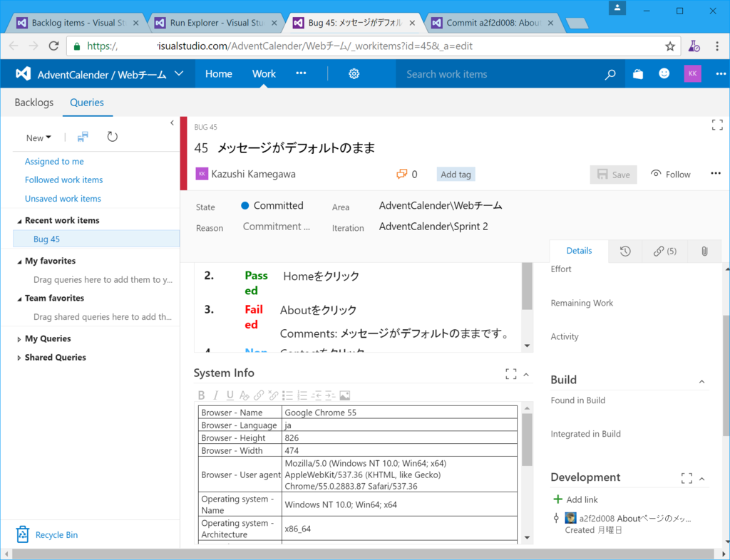Maximize the System Info section
Image resolution: width=730 pixels, height=560 pixels.
click(510, 374)
